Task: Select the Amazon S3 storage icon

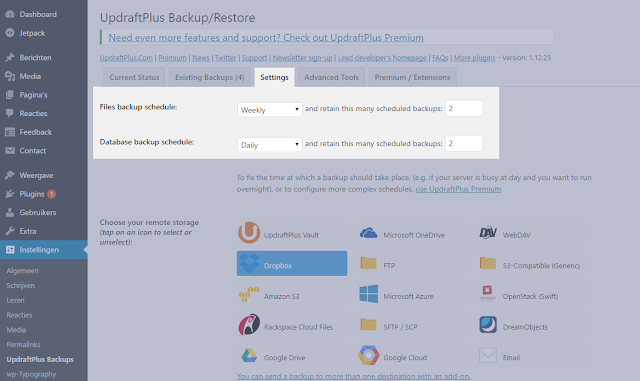Action: [x=249, y=294]
